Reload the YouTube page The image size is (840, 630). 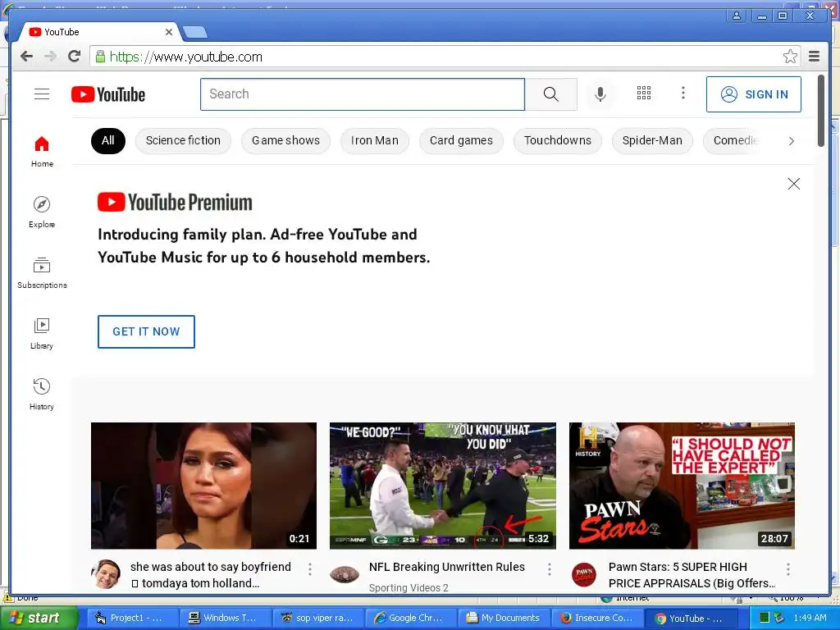point(75,57)
